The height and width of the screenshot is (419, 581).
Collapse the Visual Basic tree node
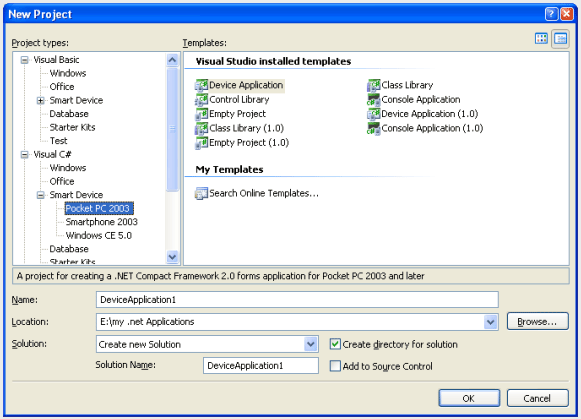24,60
